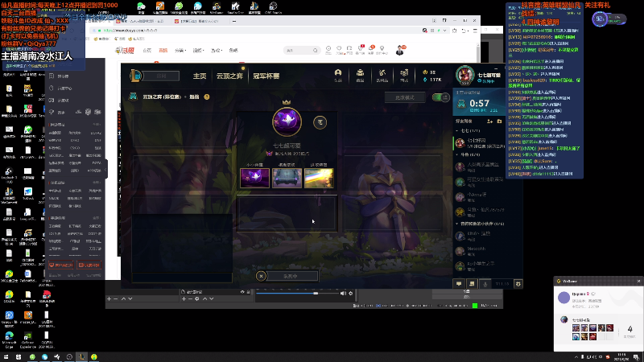This screenshot has width=644, height=362.
Task: Click the round TFT info badge next to the lobby title
Action: (207, 97)
